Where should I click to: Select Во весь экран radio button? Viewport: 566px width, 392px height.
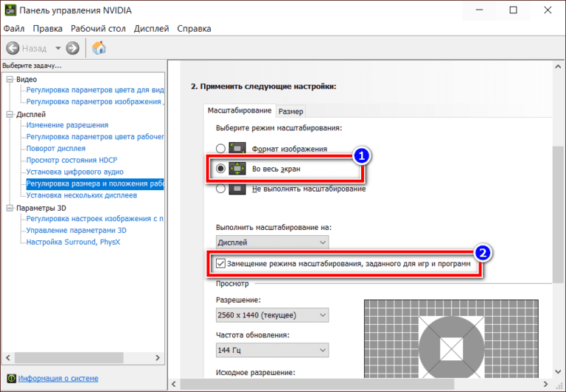(x=220, y=168)
